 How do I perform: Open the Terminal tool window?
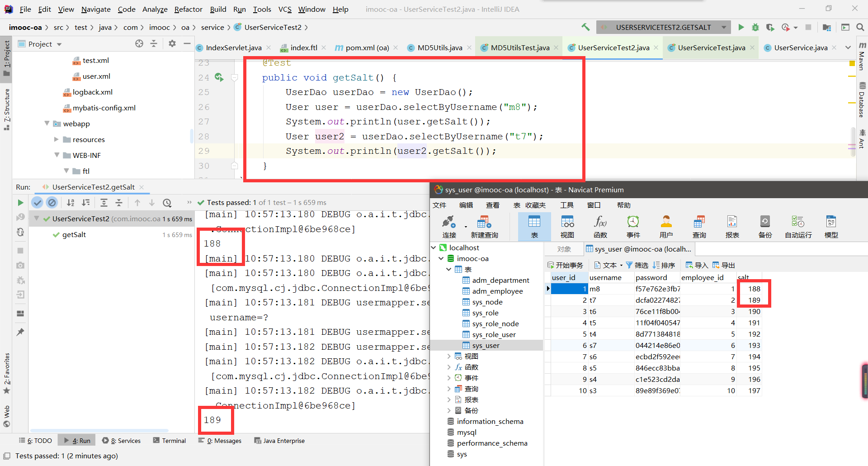[x=170, y=441]
